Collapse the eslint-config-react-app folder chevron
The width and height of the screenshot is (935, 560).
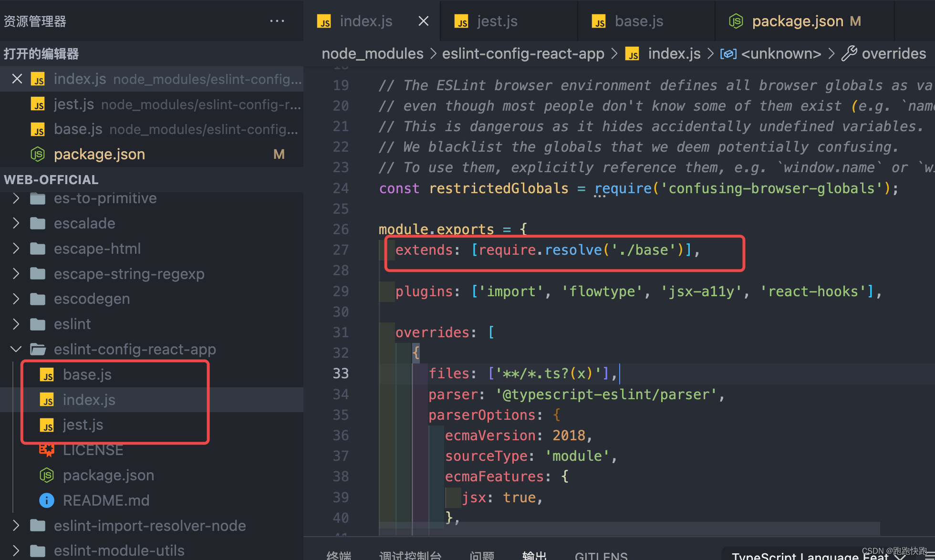pos(16,349)
